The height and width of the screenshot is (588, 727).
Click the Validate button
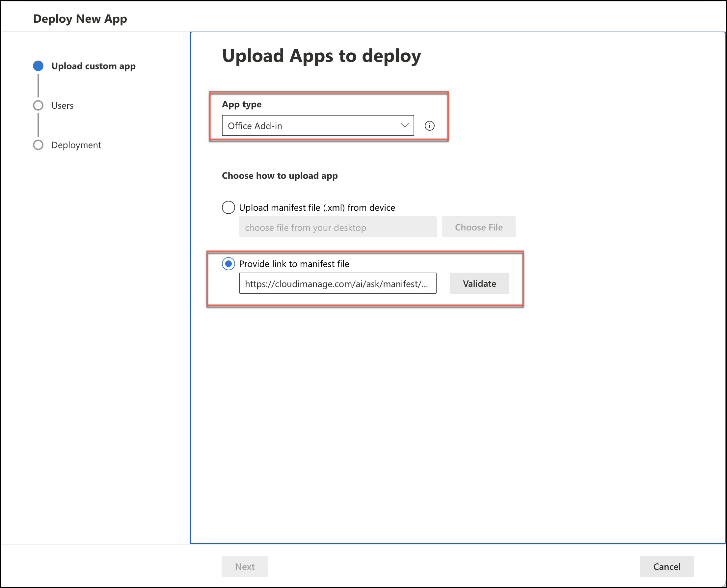[x=479, y=283]
